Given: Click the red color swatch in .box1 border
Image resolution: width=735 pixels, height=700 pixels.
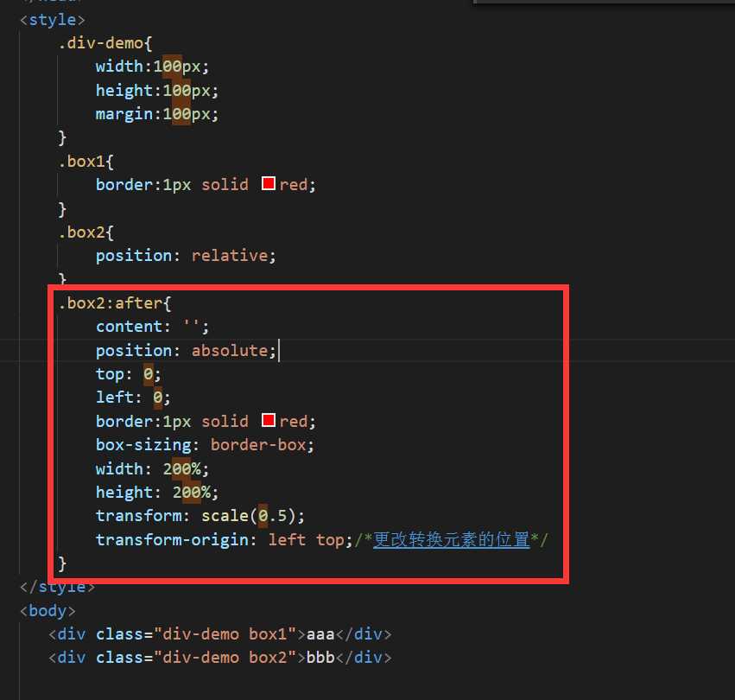Looking at the screenshot, I should (268, 183).
